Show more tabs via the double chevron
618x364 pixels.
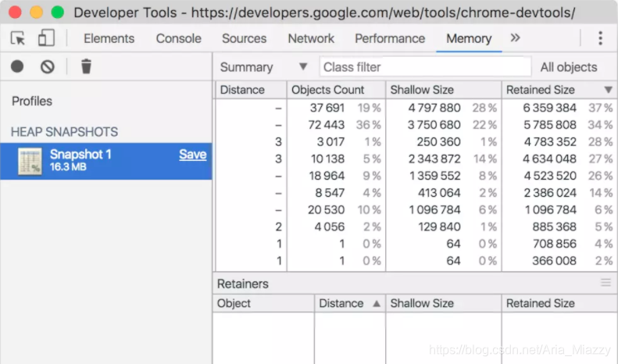[x=515, y=37]
